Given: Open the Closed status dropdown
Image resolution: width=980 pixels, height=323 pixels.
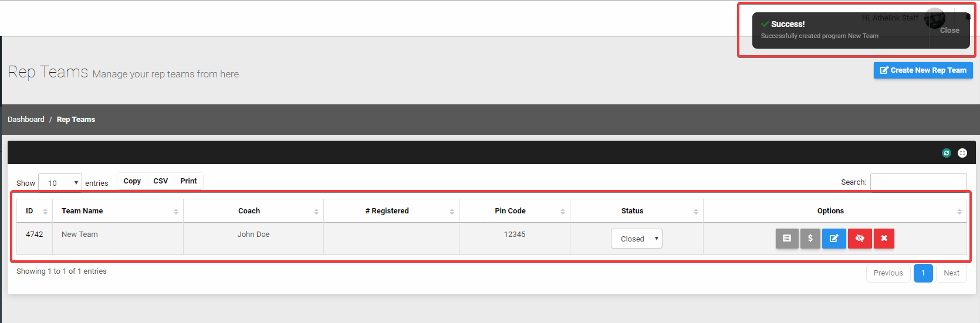Looking at the screenshot, I should pos(637,239).
